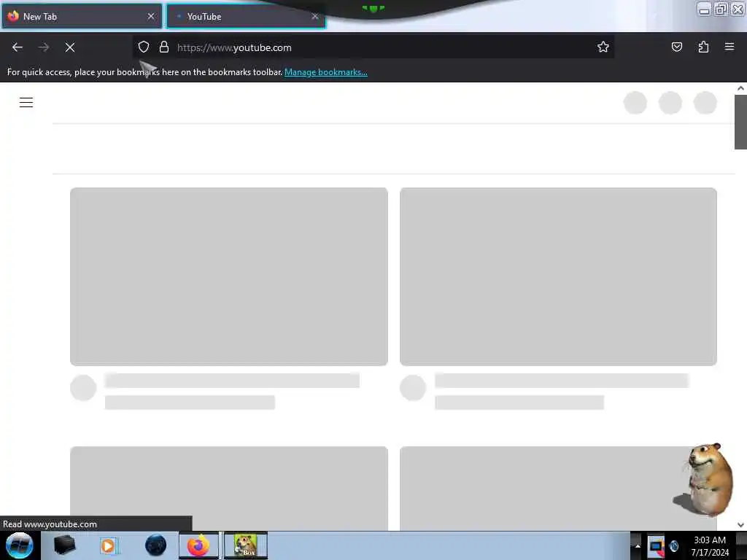Screen dimensions: 747x560
Task: Show site security info via the padlock
Action: point(164,47)
